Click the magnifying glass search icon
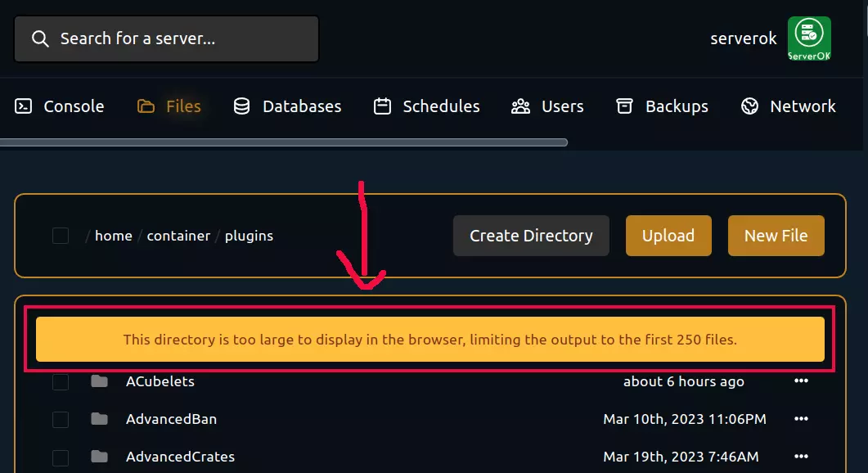This screenshot has height=473, width=868. 39,38
